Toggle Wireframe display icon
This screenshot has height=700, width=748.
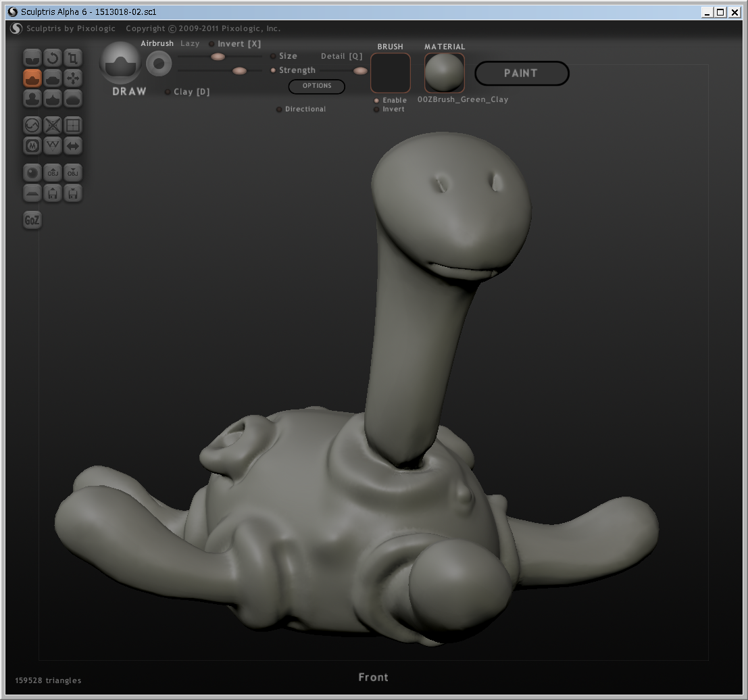[x=53, y=145]
